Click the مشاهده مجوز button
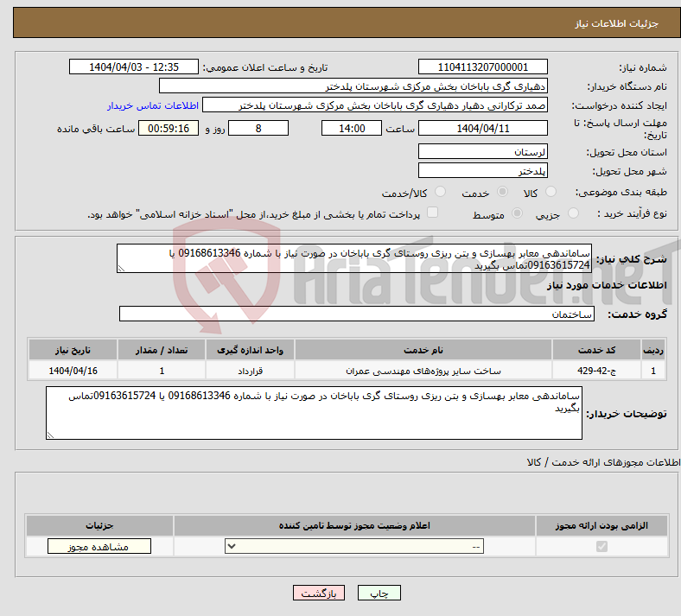The height and width of the screenshot is (616, 681). (99, 546)
